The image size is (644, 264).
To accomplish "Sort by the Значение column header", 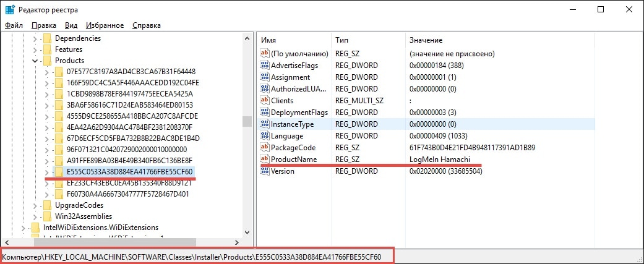I will pyautogui.click(x=499, y=40).
